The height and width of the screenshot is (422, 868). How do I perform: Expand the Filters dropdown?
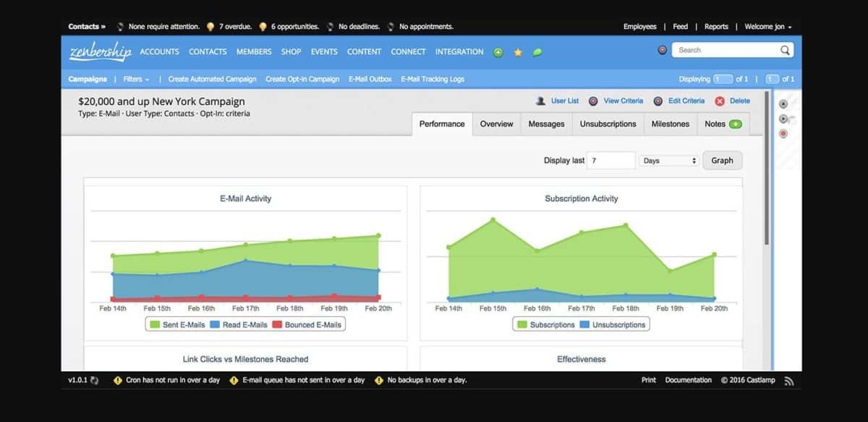[x=136, y=79]
